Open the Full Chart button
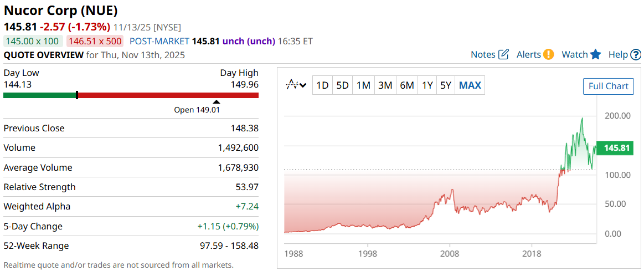This screenshot has height=276, width=644. coord(608,86)
